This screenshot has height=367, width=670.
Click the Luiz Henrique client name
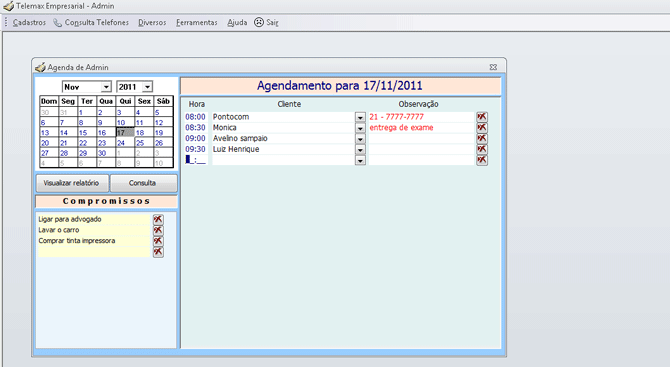[x=236, y=149]
